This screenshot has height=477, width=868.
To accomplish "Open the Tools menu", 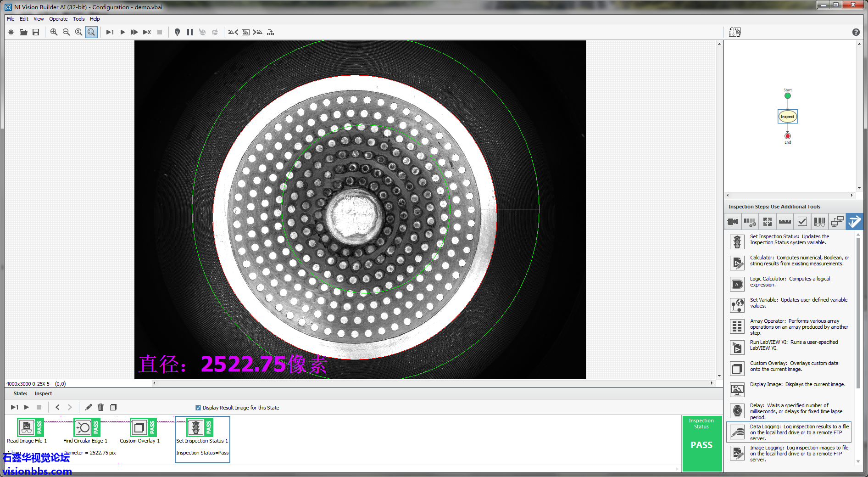I will 78,19.
